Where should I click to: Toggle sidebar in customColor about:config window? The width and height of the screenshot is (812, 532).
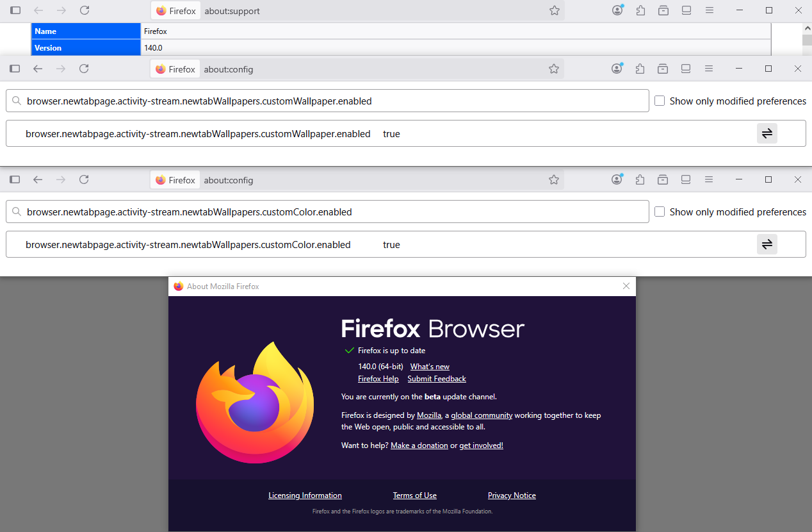(15, 179)
